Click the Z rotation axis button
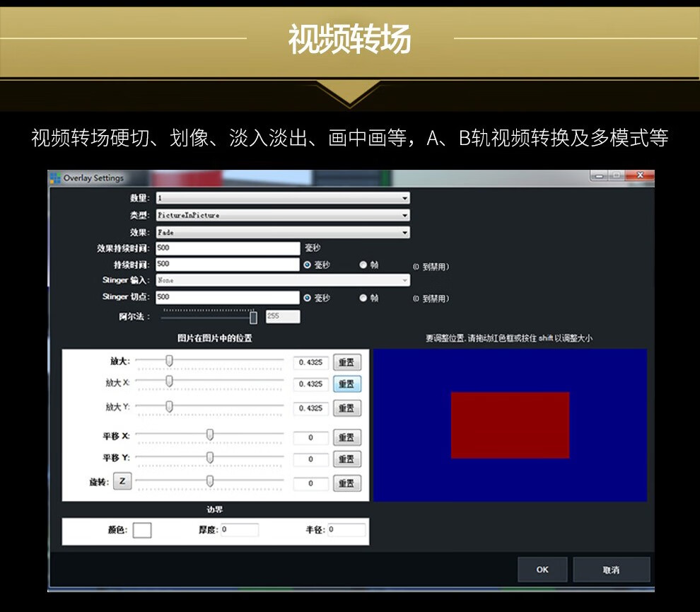Image resolution: width=700 pixels, height=612 pixels. [122, 482]
